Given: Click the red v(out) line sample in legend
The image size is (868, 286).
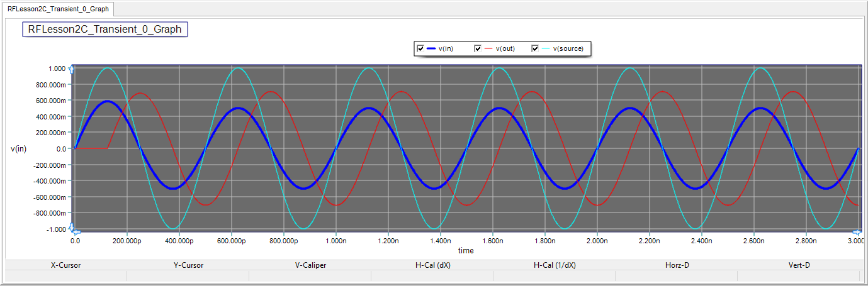Looking at the screenshot, I should pyautogui.click(x=488, y=49).
